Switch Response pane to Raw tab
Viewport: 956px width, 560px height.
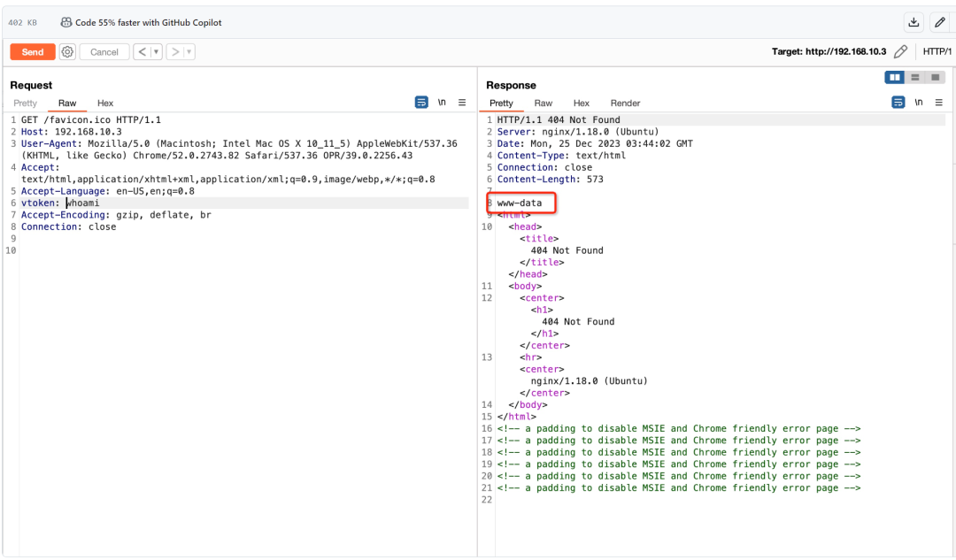coord(544,103)
